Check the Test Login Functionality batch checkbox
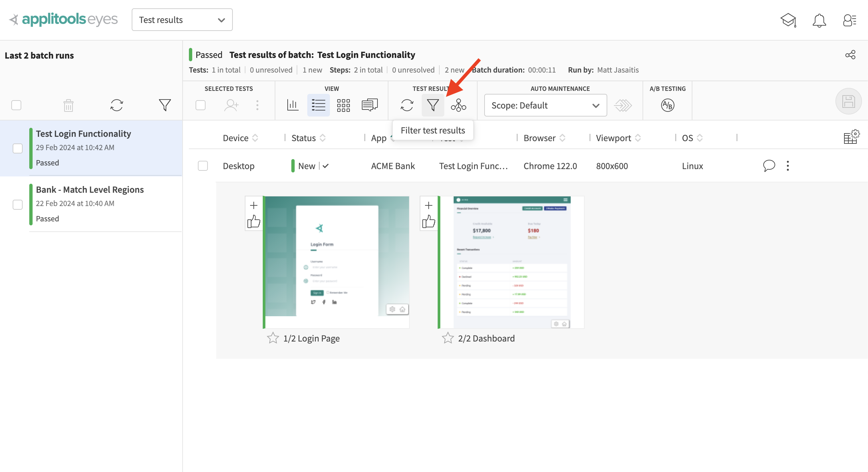868x472 pixels. click(18, 148)
